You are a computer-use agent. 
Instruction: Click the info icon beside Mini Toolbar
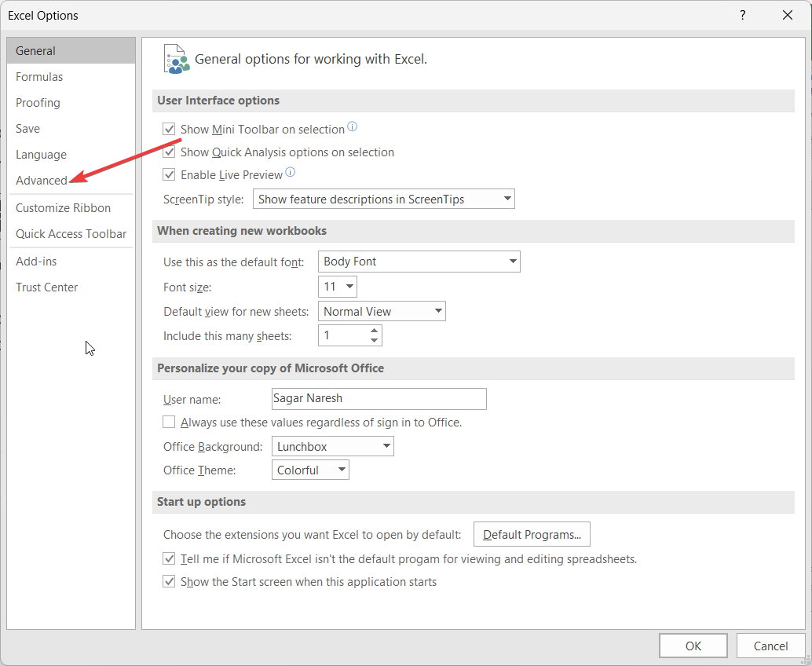tap(352, 126)
